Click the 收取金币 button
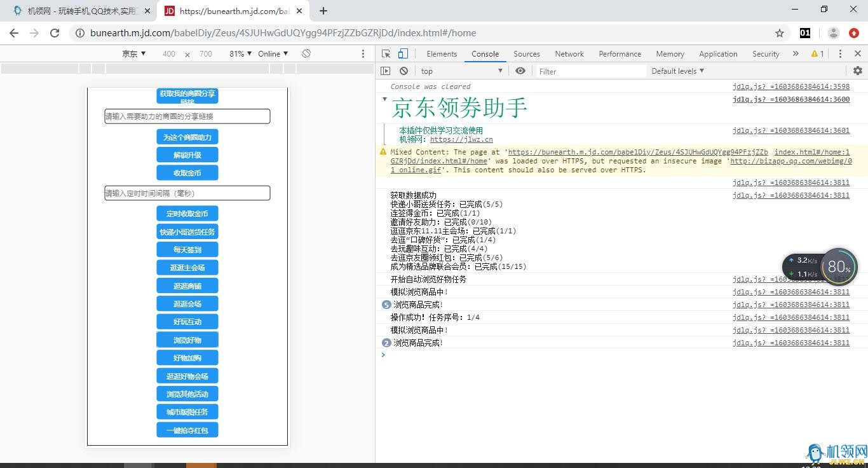 pyautogui.click(x=187, y=172)
